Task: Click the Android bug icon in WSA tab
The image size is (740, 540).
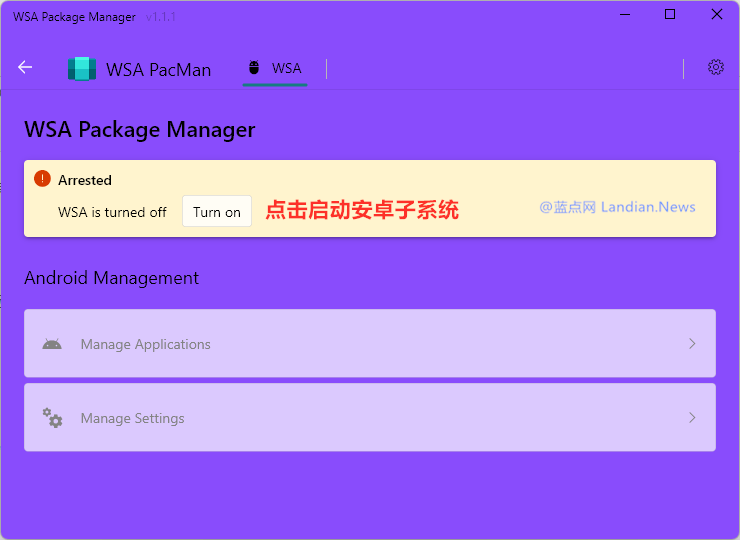Action: pos(254,68)
